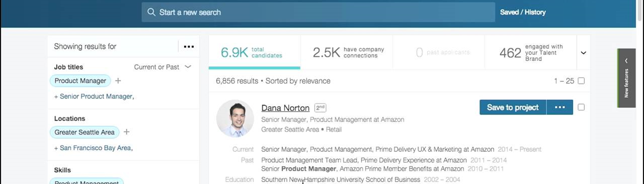The width and height of the screenshot is (644, 184).
Task: Expand the stats bar chevron
Action: tap(583, 53)
